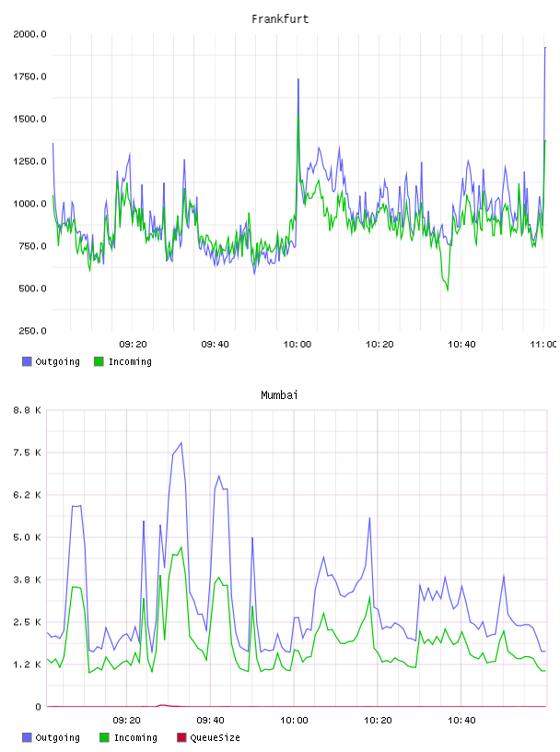Click the 0 y-axis label in Mumbai chart
This screenshot has height=752, width=560.
[38, 707]
